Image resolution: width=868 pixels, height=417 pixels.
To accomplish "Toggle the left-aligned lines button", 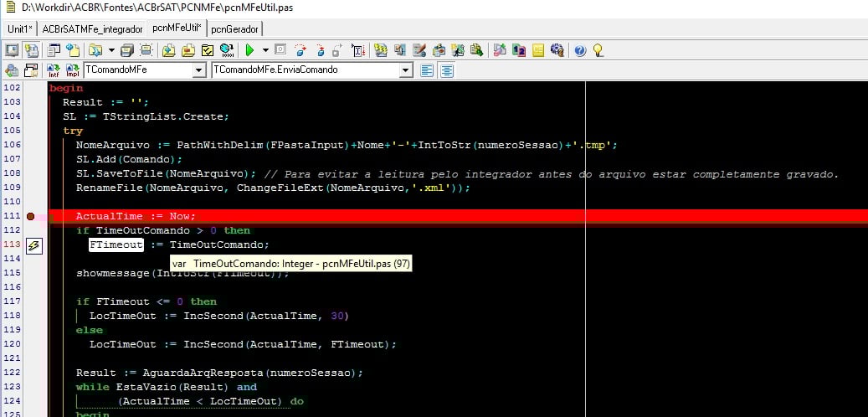I will click(427, 70).
